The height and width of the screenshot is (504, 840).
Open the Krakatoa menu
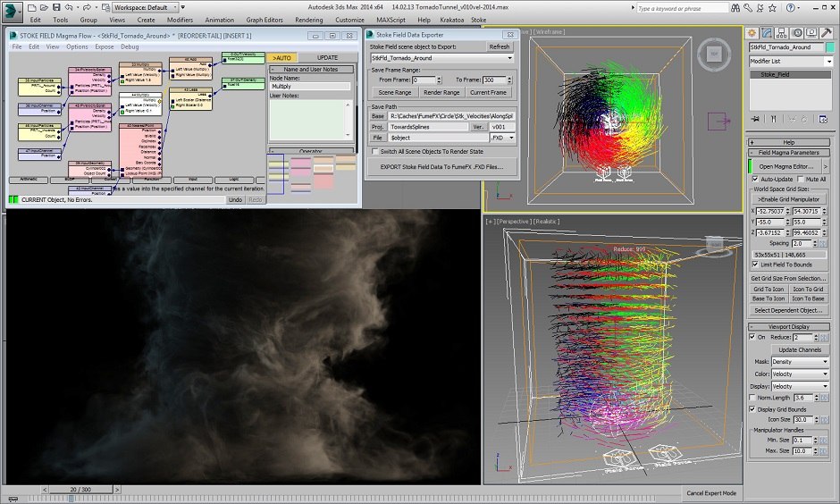(452, 19)
